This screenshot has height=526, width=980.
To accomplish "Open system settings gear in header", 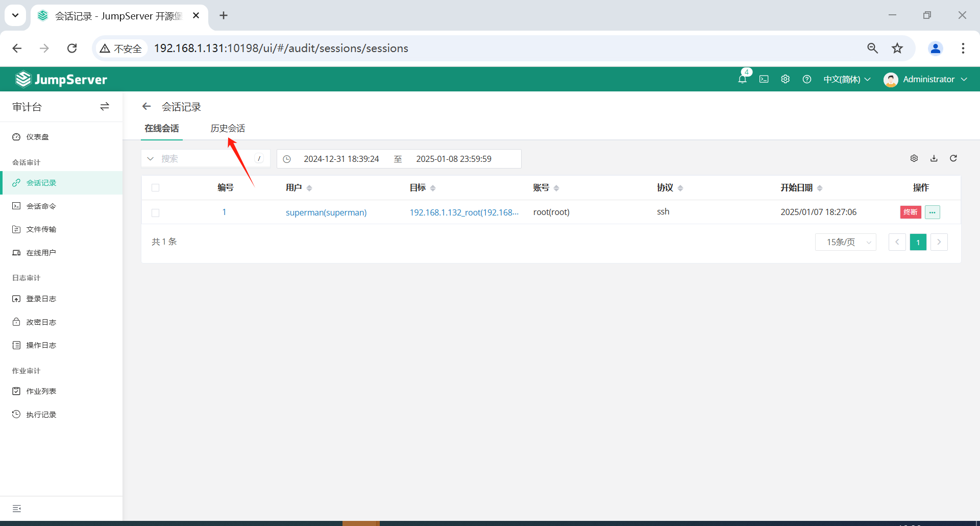I will (786, 79).
